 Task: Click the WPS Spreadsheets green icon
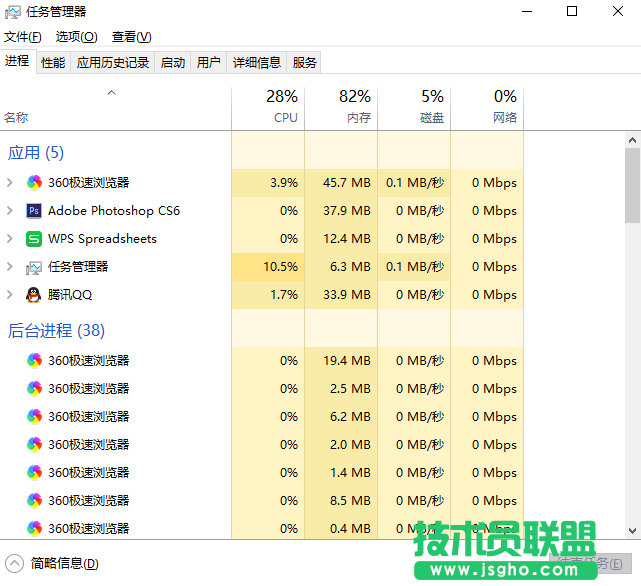34,239
